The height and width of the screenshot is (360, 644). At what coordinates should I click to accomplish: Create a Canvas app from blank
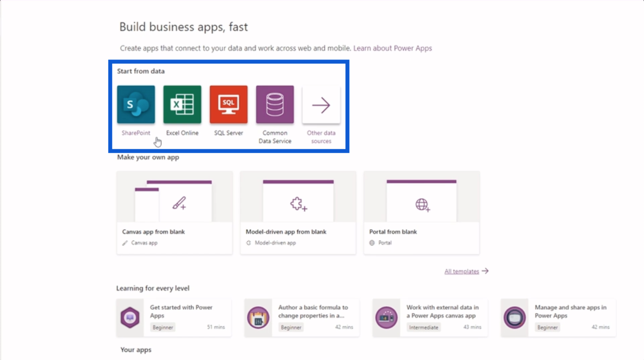click(174, 213)
